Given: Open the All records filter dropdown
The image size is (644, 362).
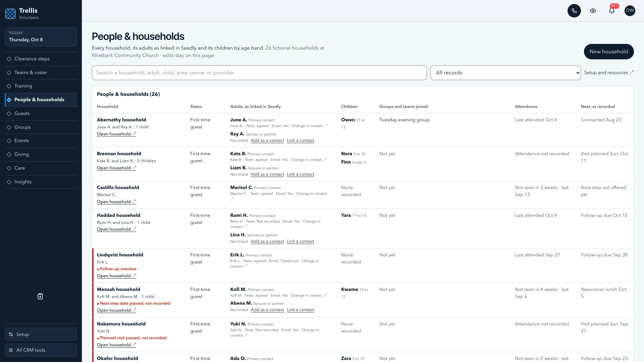Looking at the screenshot, I should [505, 73].
